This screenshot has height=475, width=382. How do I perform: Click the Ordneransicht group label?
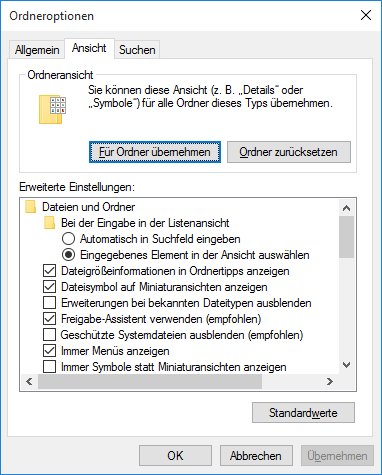pyautogui.click(x=60, y=75)
